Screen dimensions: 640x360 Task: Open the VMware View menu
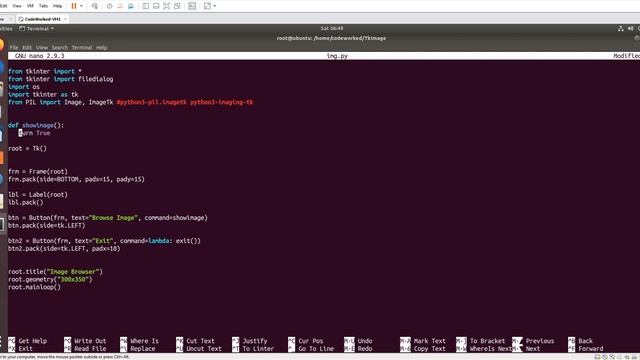point(17,6)
